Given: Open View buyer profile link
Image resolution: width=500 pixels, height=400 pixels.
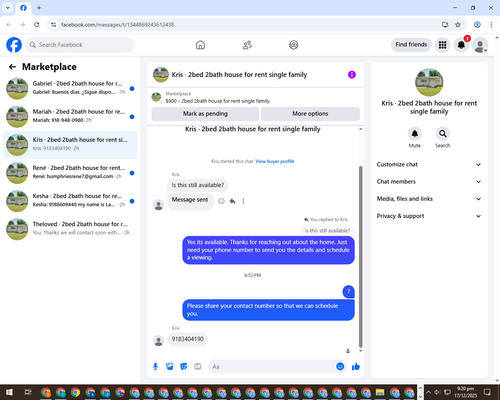Looking at the screenshot, I should [275, 161].
